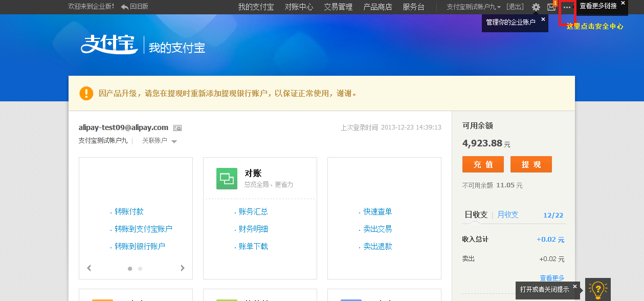
Task: Open the 转账付款 link
Action: [x=129, y=212]
